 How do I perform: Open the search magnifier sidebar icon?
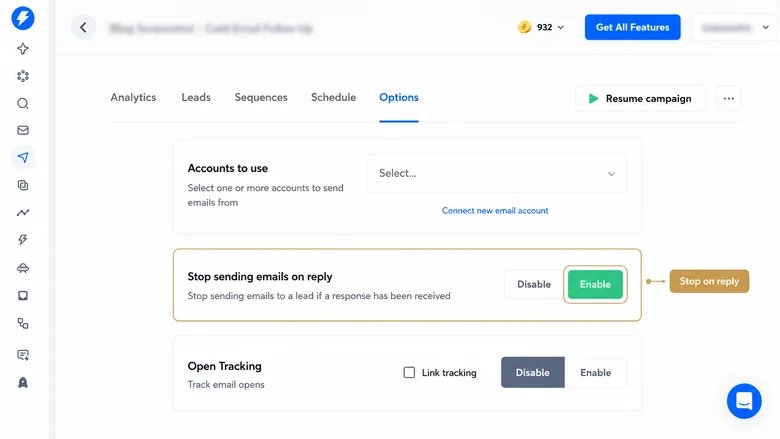tap(23, 103)
